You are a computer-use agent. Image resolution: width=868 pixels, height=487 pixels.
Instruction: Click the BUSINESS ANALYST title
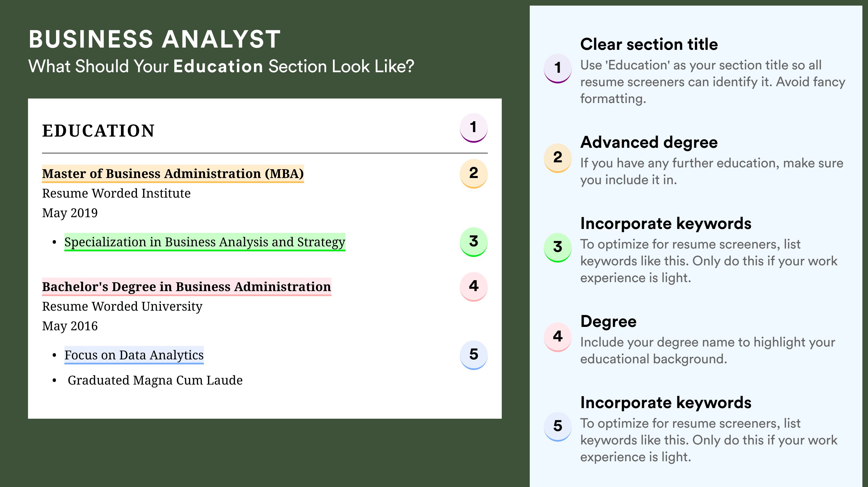point(155,39)
